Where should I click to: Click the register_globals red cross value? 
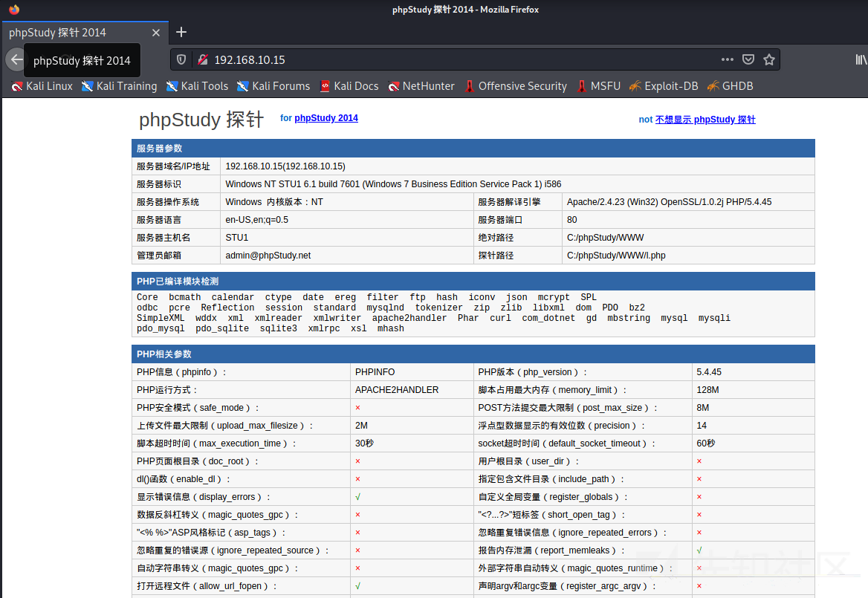699,497
